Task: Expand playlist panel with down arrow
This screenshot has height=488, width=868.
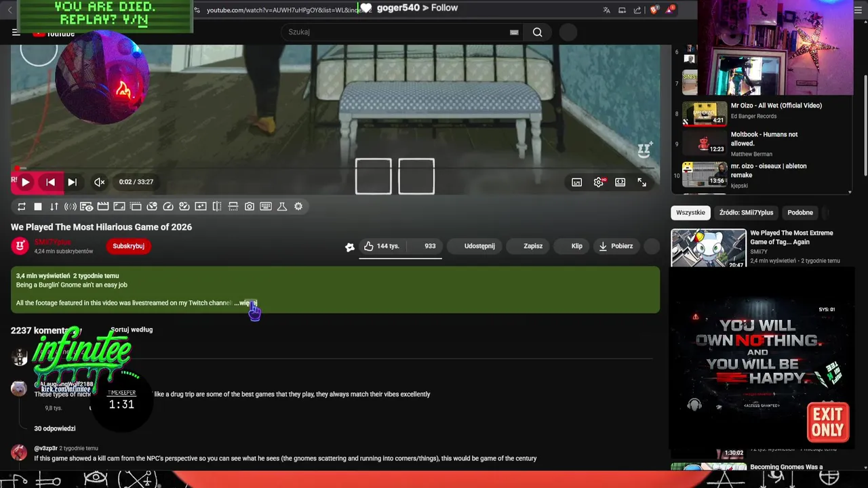Action: (850, 192)
